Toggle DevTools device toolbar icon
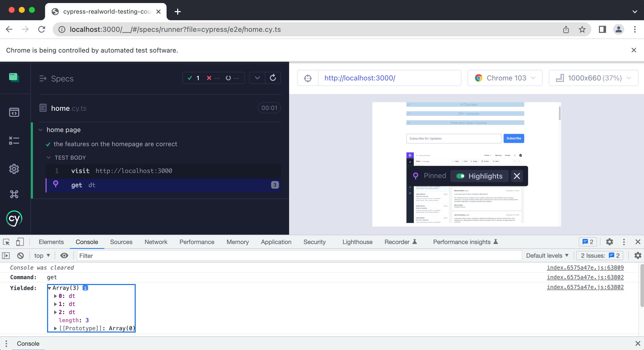This screenshot has height=350, width=644. pos(20,242)
